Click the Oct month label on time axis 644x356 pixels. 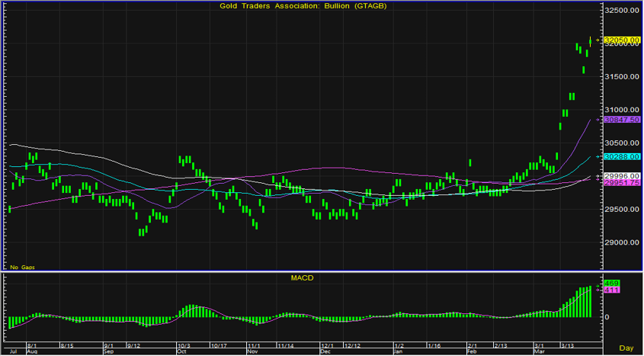tap(182, 352)
